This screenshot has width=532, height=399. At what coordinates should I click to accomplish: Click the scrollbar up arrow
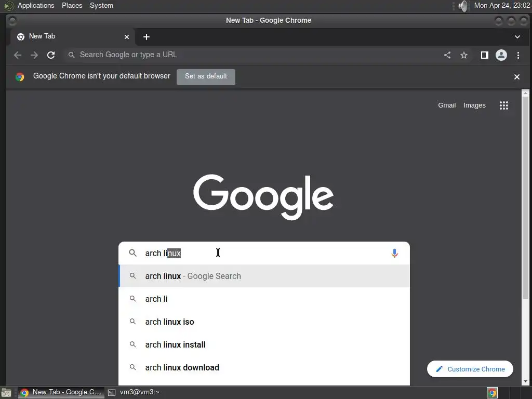coord(525,93)
